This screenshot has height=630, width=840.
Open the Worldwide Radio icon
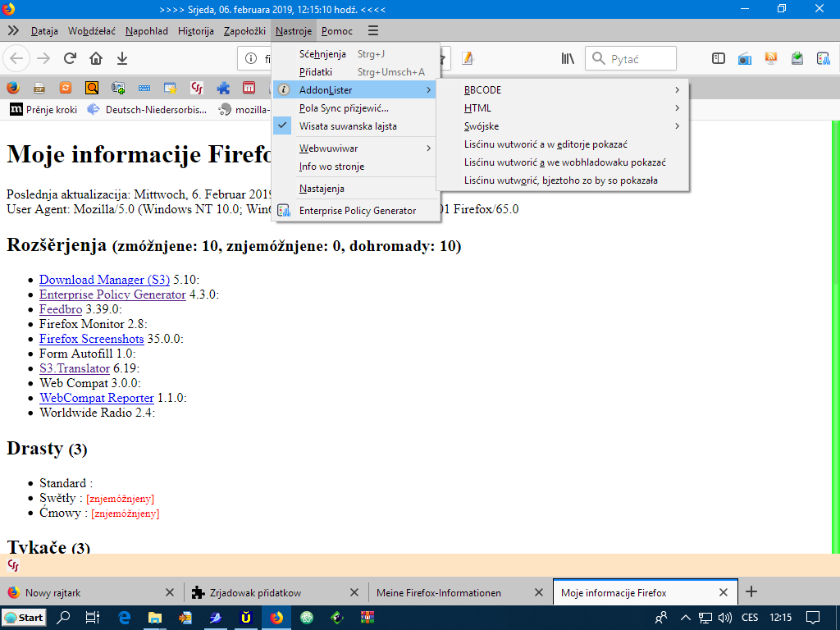(x=745, y=58)
